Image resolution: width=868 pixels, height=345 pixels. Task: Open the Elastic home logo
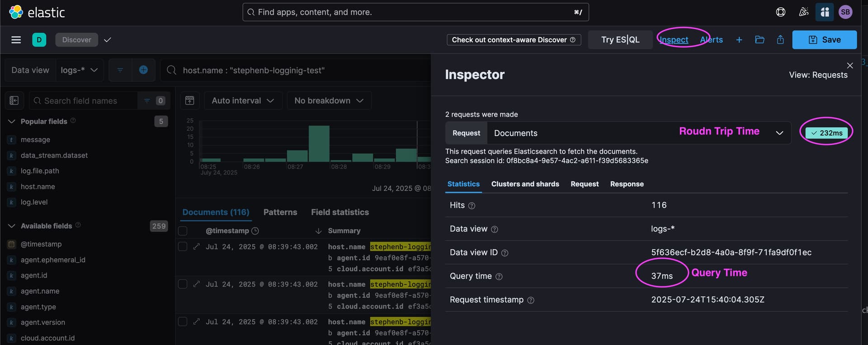pos(37,12)
